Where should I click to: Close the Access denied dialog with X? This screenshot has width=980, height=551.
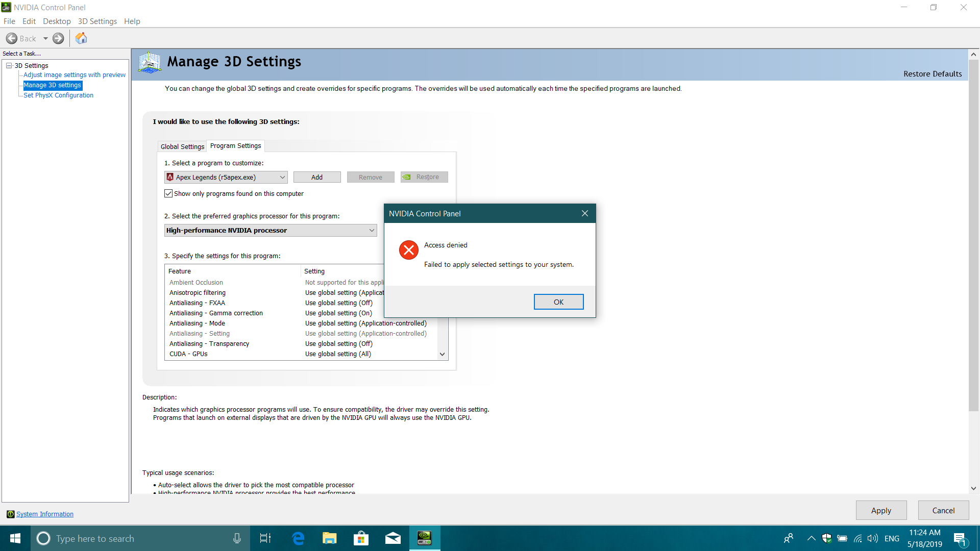pyautogui.click(x=585, y=213)
